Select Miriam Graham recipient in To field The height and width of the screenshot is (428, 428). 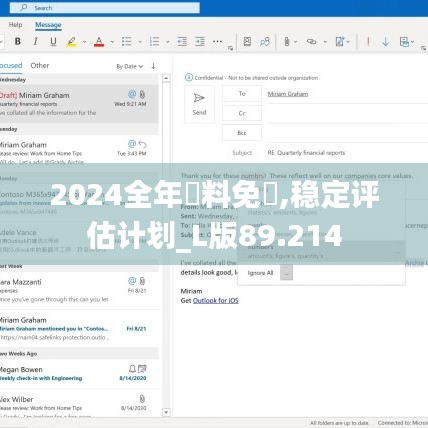click(288, 94)
